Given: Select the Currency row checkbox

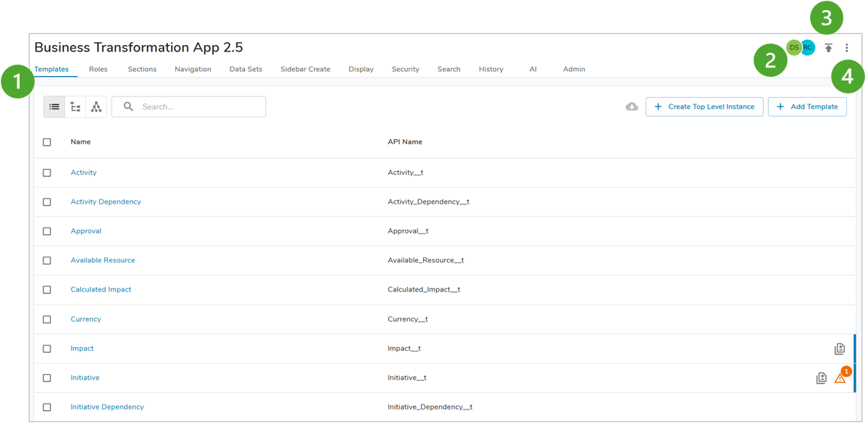Looking at the screenshot, I should 47,320.
